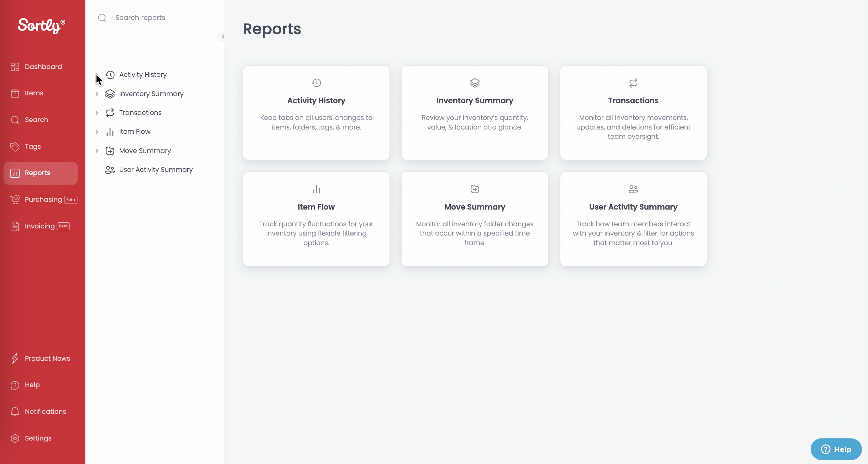Viewport: 868px width, 464px height.
Task: Select the Activity History clock icon
Action: pos(110,75)
